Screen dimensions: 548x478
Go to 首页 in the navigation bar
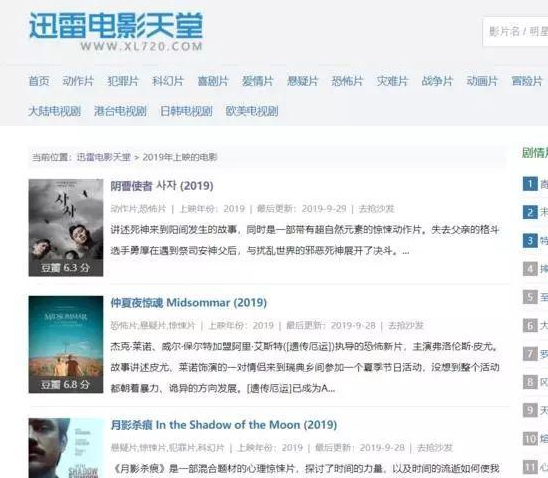[x=39, y=81]
